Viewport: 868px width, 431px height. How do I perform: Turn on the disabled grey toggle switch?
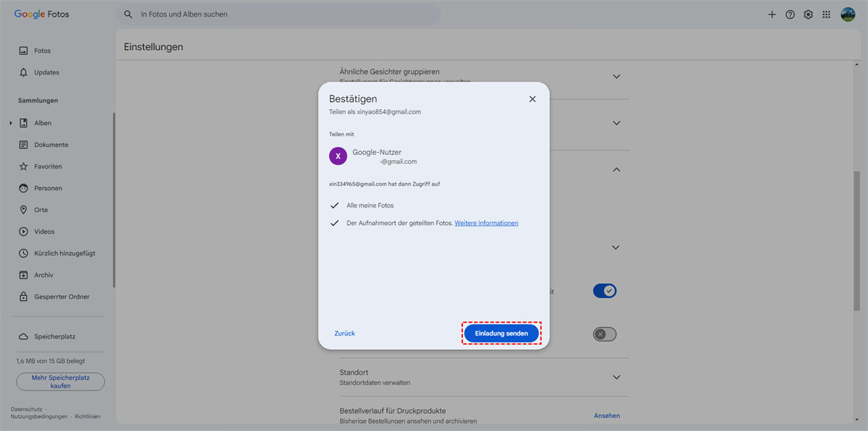(605, 334)
